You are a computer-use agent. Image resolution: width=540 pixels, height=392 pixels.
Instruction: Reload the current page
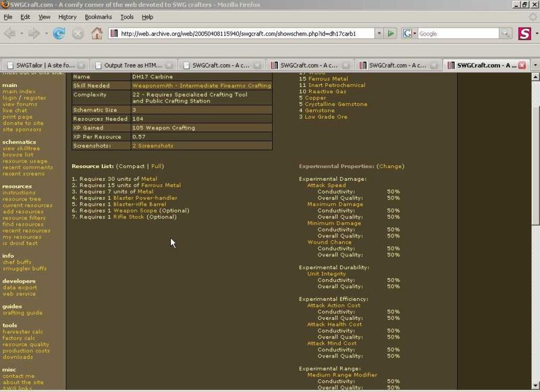pos(59,33)
